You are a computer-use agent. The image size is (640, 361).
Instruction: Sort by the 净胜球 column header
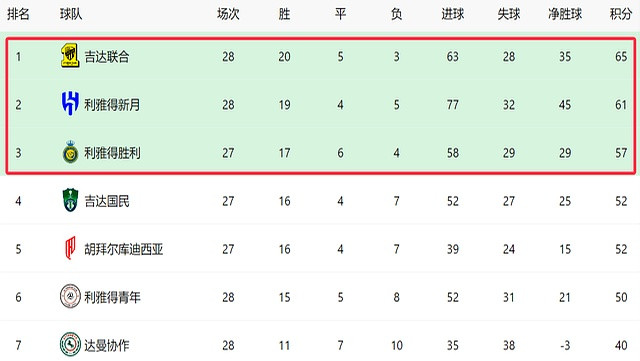(565, 14)
